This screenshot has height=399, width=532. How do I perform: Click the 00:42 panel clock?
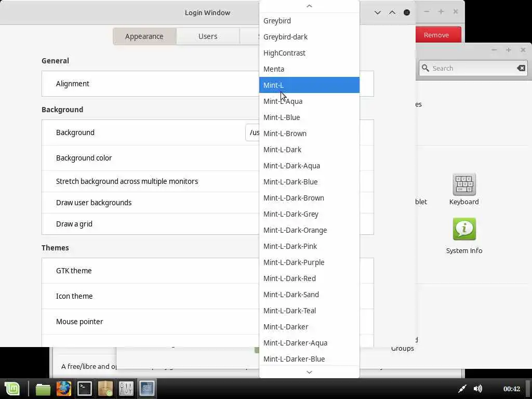(512, 389)
